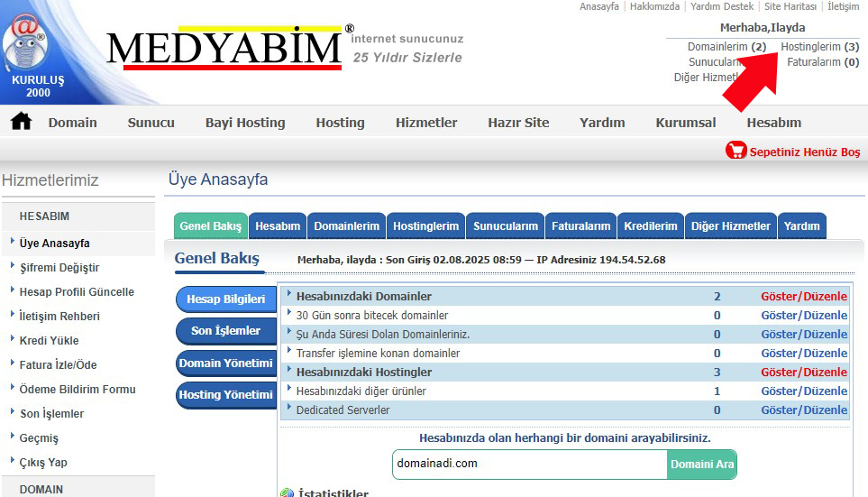Switch to the blue Yardım tab
This screenshot has height=497, width=868.
click(802, 226)
